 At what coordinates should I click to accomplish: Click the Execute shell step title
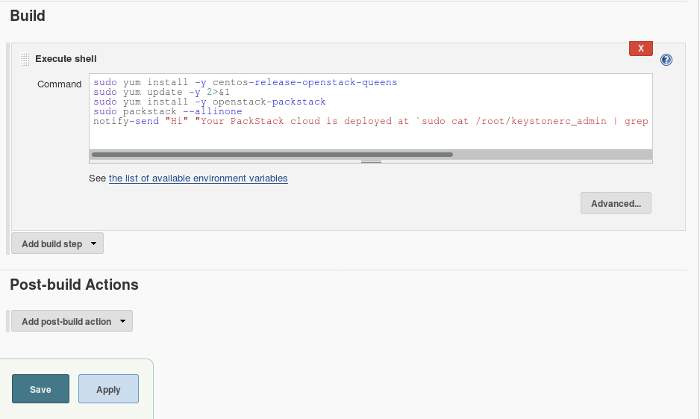(x=66, y=60)
